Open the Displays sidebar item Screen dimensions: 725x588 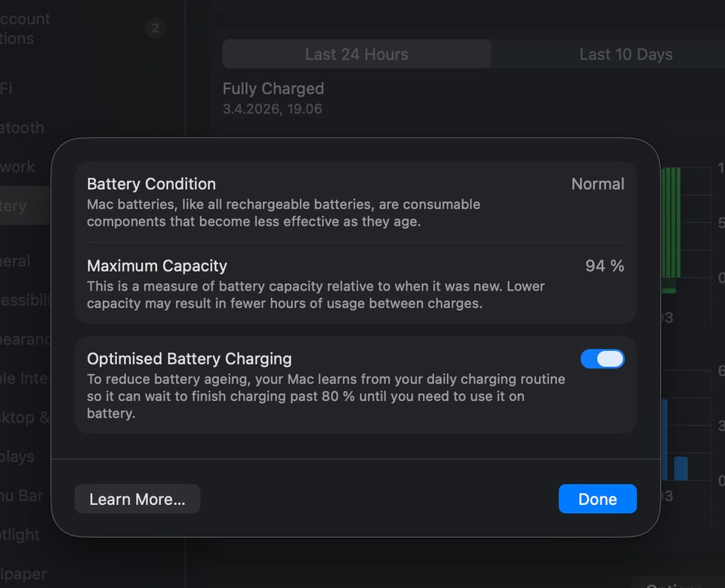coord(17,456)
